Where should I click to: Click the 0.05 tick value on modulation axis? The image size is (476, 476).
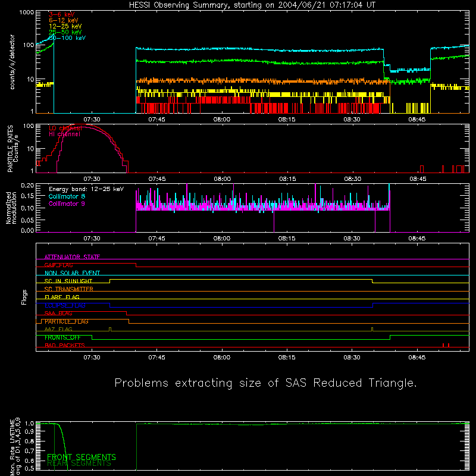pyautogui.click(x=27, y=220)
